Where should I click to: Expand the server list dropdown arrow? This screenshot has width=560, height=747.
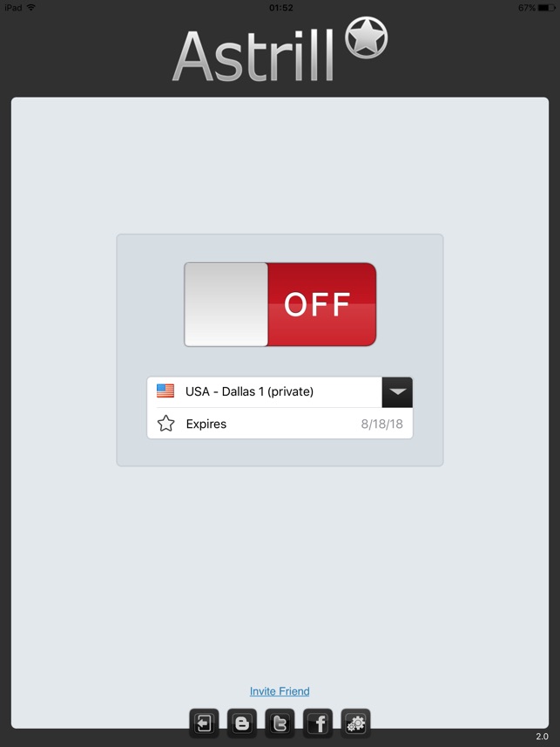click(397, 392)
